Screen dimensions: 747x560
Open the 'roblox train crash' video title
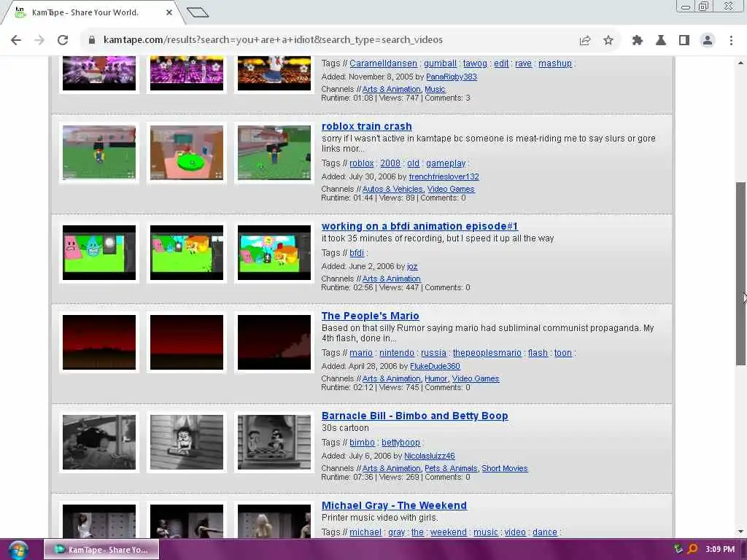point(366,126)
